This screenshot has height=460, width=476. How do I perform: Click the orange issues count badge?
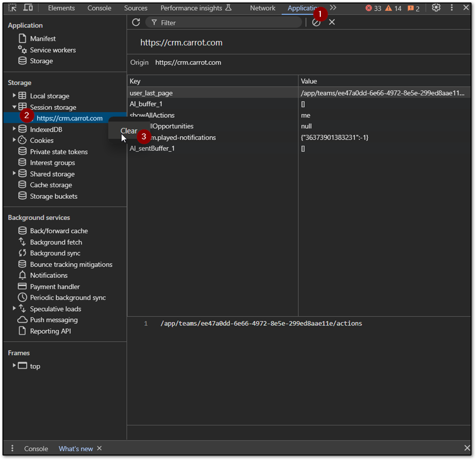(x=414, y=8)
